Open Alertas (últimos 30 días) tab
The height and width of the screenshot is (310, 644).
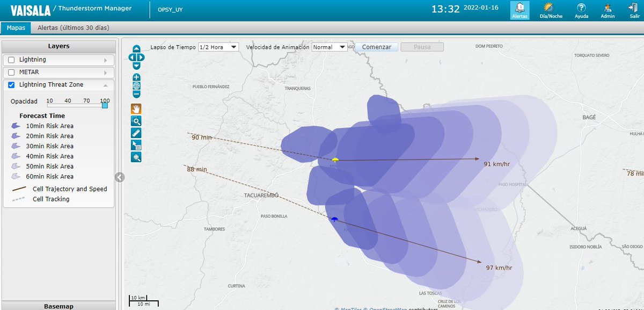tap(74, 27)
